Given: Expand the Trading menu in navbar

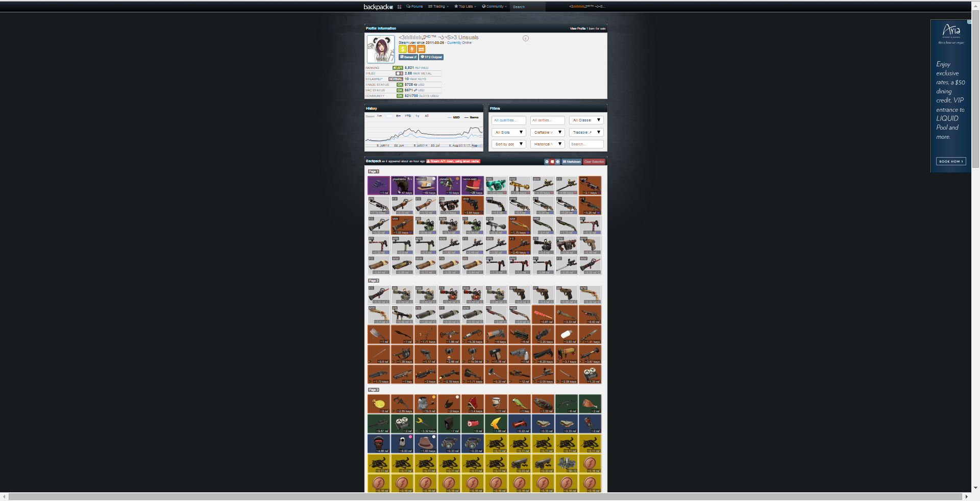Looking at the screenshot, I should click(438, 7).
